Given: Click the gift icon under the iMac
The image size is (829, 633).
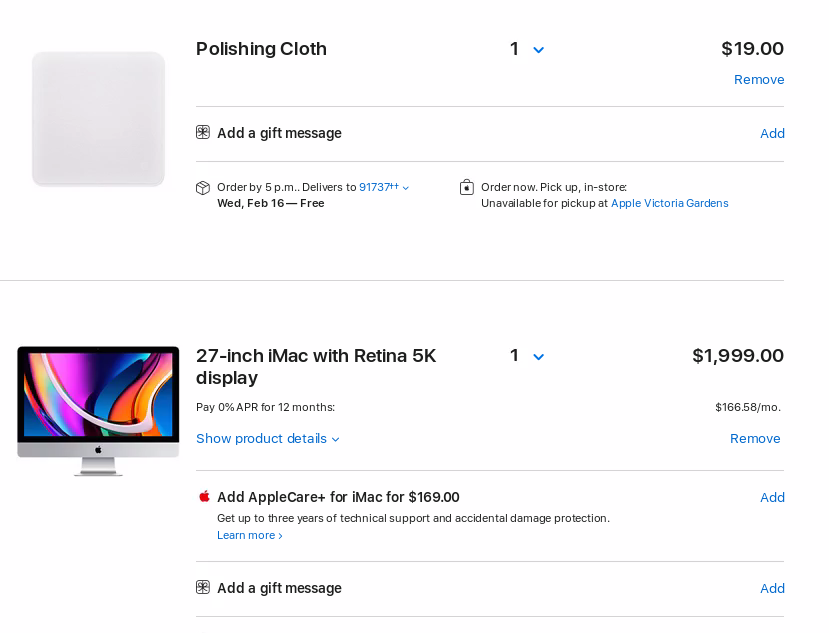Looking at the screenshot, I should pyautogui.click(x=203, y=588).
